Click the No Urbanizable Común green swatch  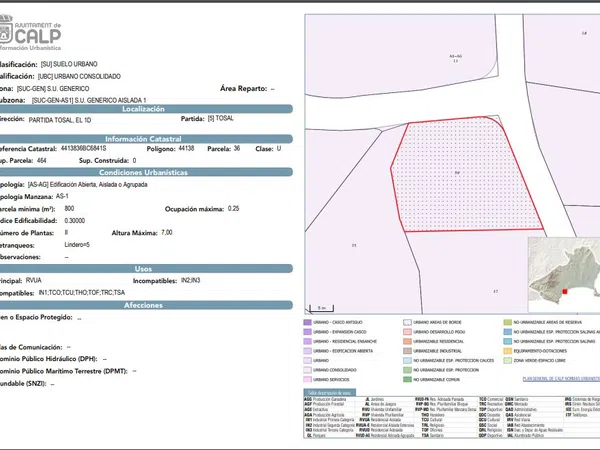408,380
